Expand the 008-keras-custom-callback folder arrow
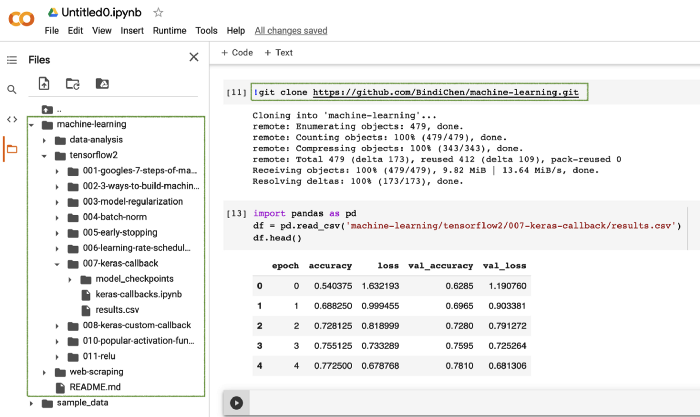 57,326
